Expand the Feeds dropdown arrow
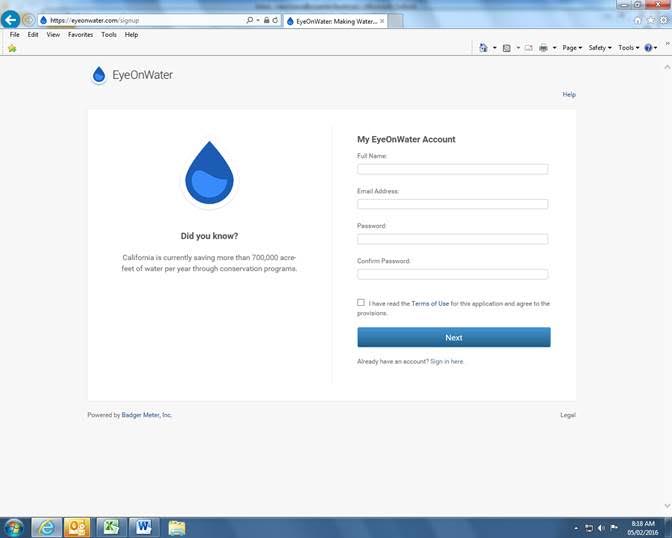Image resolution: width=672 pixels, height=538 pixels. [x=518, y=48]
